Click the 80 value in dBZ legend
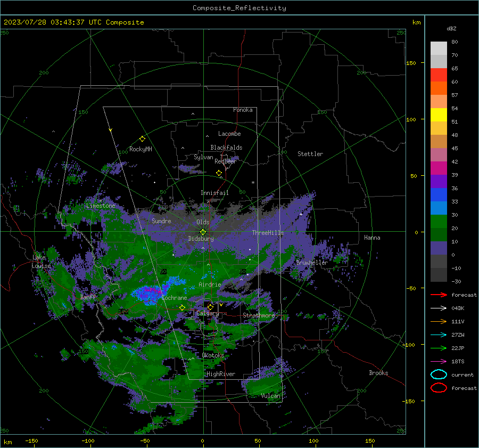 pyautogui.click(x=455, y=42)
